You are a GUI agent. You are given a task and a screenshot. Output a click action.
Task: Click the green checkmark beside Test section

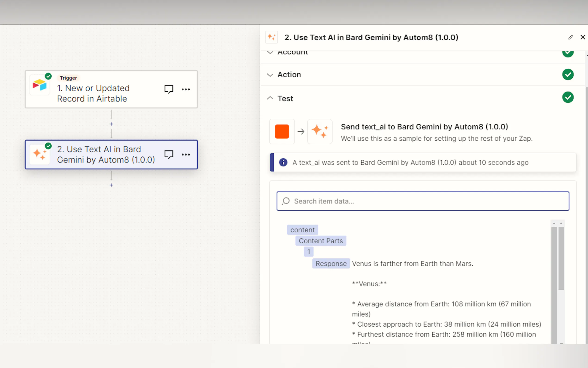(x=568, y=97)
